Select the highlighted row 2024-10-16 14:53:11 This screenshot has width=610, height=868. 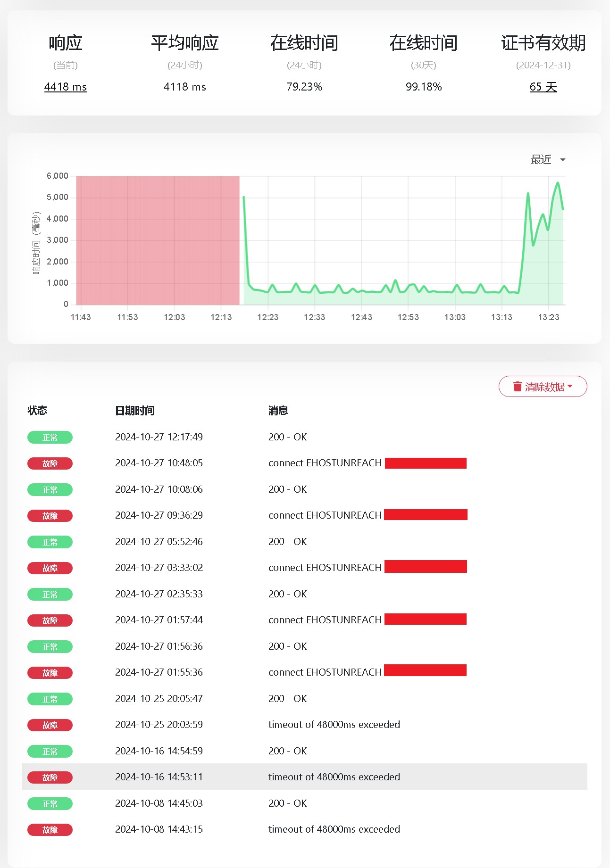coord(304,777)
